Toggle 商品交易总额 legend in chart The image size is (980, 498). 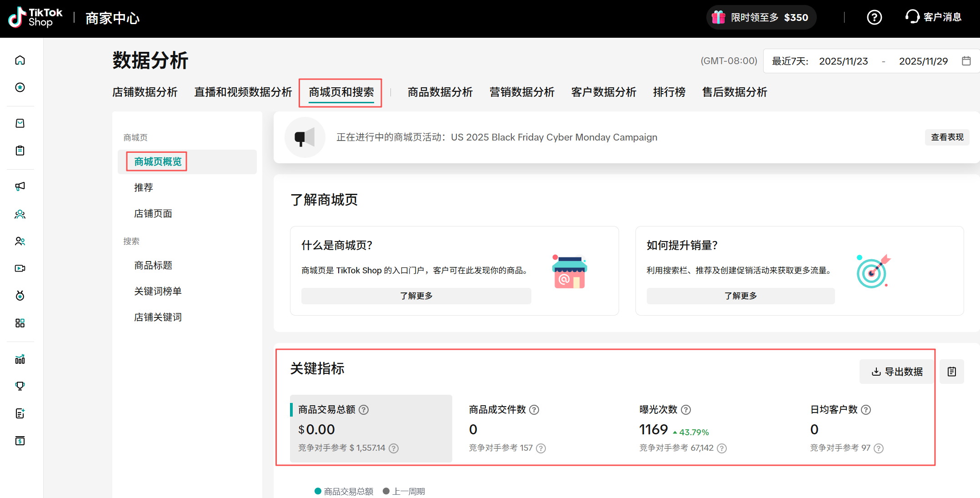click(x=344, y=491)
